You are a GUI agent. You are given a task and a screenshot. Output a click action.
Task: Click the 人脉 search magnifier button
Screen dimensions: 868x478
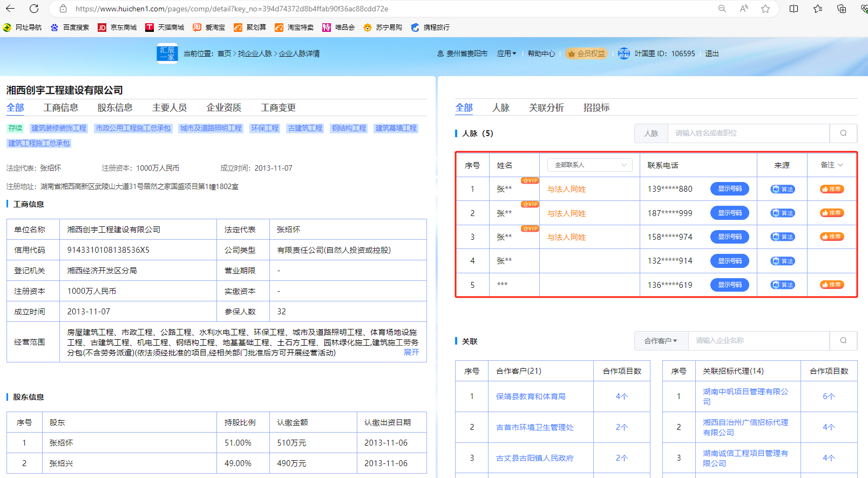843,133
